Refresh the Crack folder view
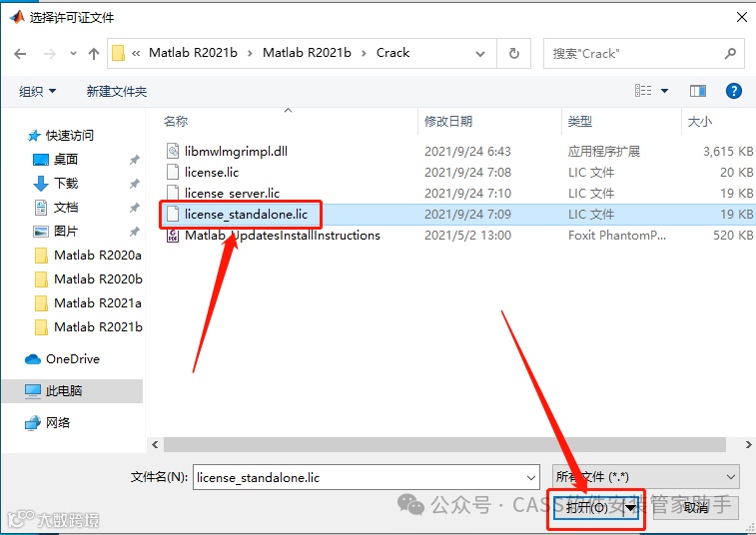The width and height of the screenshot is (756, 535). tap(514, 54)
